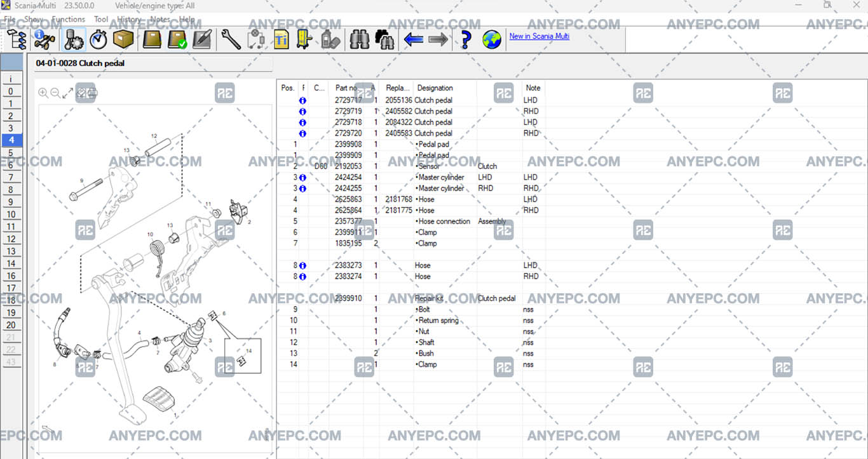Select main group tab 0
This screenshot has height=459, width=868.
(11, 91)
